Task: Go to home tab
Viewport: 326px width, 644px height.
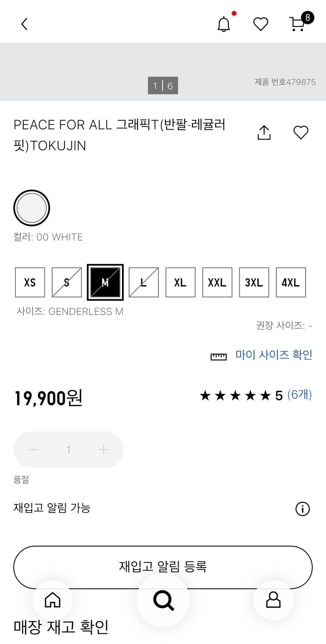Action: coord(53,600)
